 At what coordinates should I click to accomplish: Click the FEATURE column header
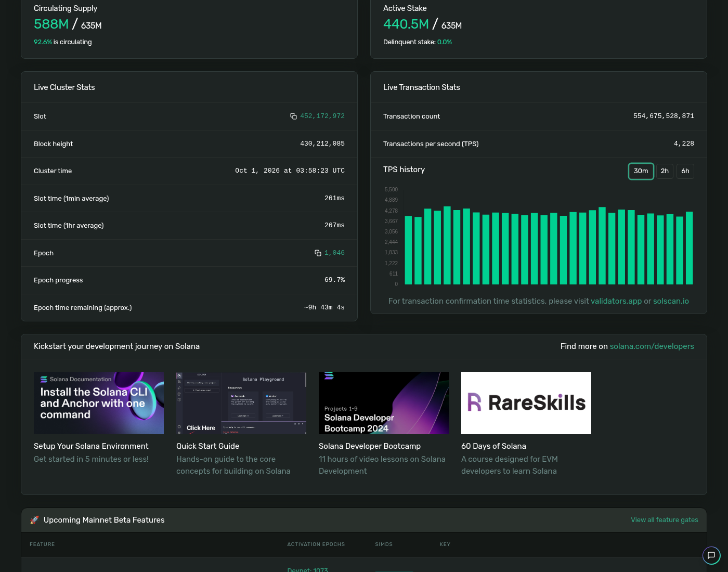pos(42,544)
